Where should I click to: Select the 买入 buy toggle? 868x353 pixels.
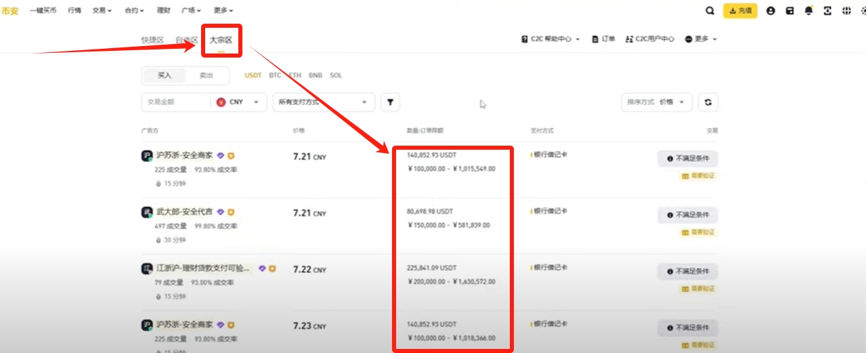pyautogui.click(x=165, y=76)
